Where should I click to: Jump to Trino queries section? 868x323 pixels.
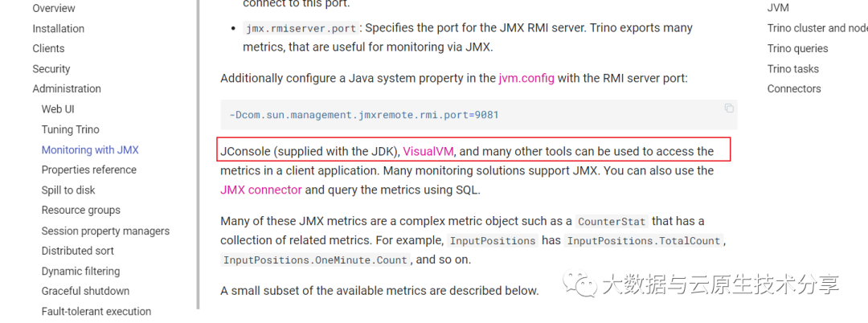pyautogui.click(x=798, y=49)
